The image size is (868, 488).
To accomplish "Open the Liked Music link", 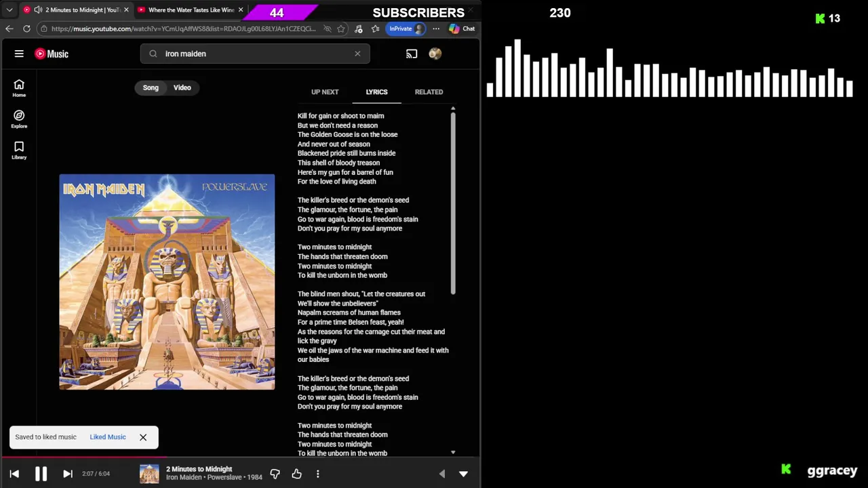I will coord(108,437).
